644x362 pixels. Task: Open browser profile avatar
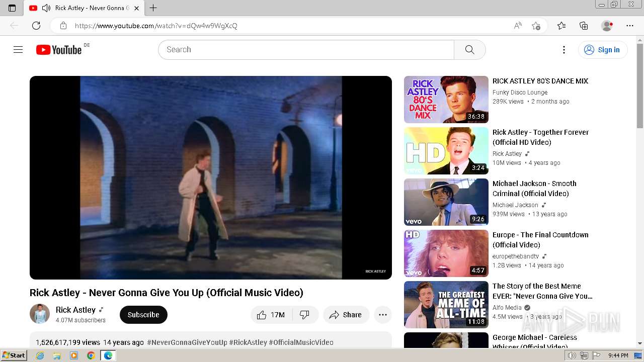pos(607,26)
